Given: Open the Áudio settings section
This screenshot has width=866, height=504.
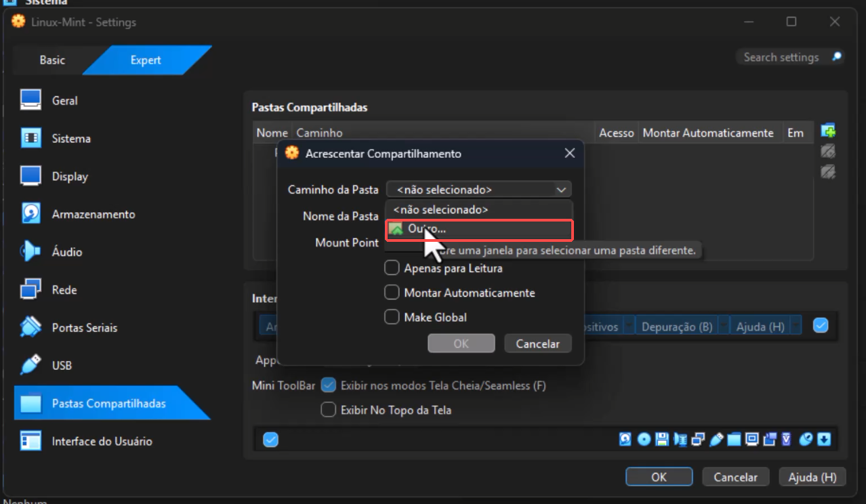Looking at the screenshot, I should 67,252.
